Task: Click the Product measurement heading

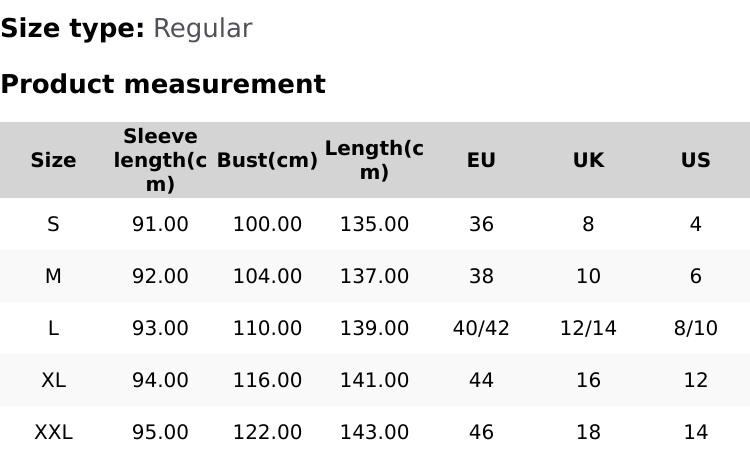Action: (163, 84)
